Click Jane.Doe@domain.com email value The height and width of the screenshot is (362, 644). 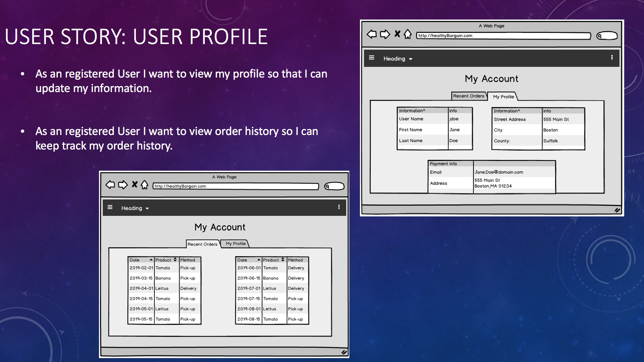pos(498,172)
